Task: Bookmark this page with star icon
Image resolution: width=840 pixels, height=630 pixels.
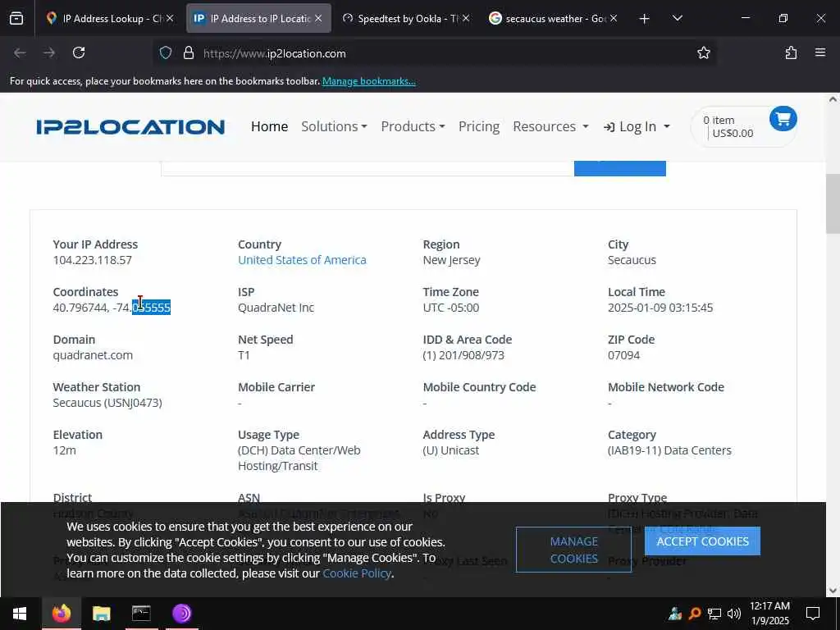Action: pyautogui.click(x=703, y=53)
